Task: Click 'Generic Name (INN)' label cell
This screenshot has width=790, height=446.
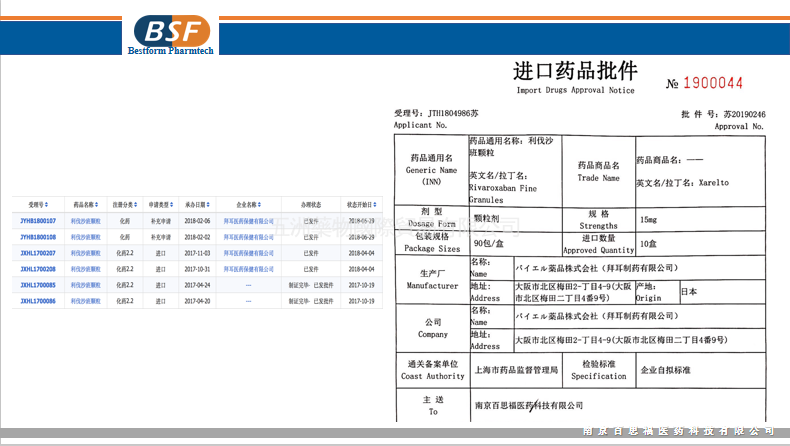Action: point(432,170)
